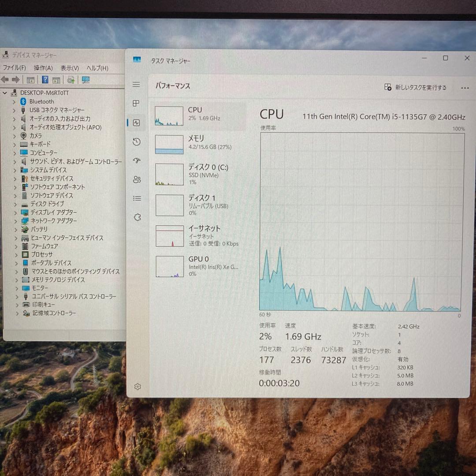Viewport: 476px width, 476px height.
Task: Open the Task Manager navigation hamburger menu
Action: [137, 84]
